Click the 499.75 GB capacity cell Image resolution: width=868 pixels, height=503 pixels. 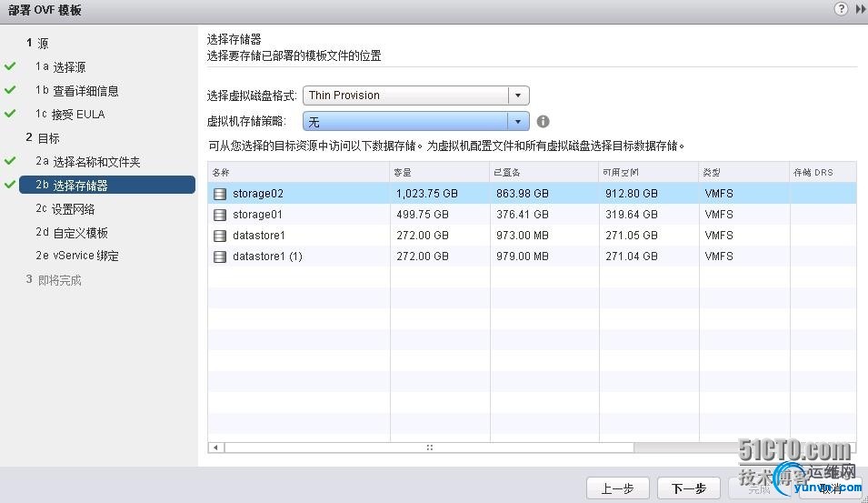[423, 215]
